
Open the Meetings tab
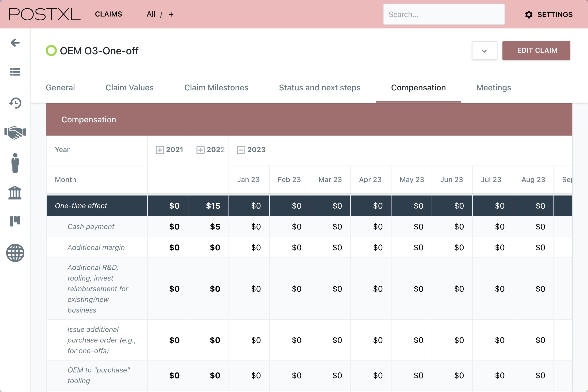[494, 88]
